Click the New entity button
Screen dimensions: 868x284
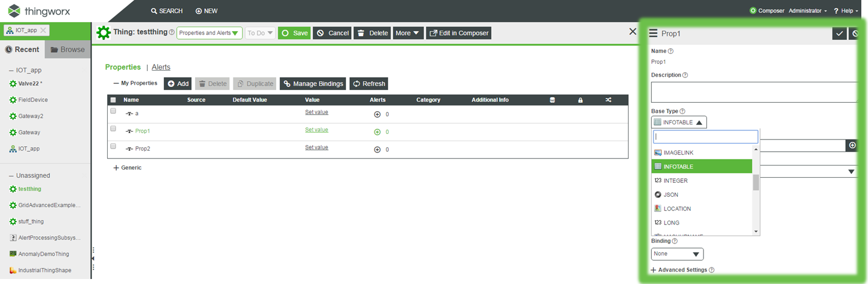pos(207,11)
